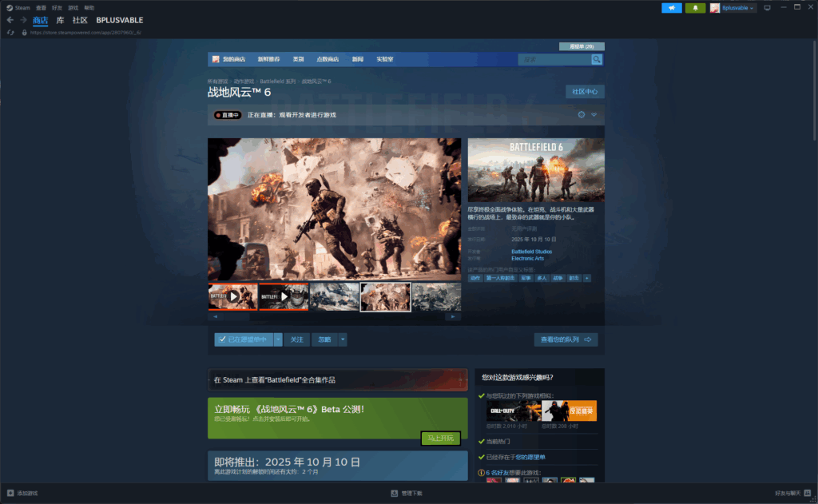Open friends and chat icon
The image size is (818, 504).
coord(808,493)
